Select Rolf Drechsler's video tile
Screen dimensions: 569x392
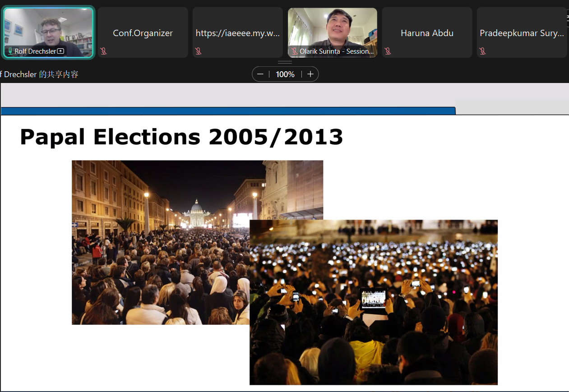(49, 32)
